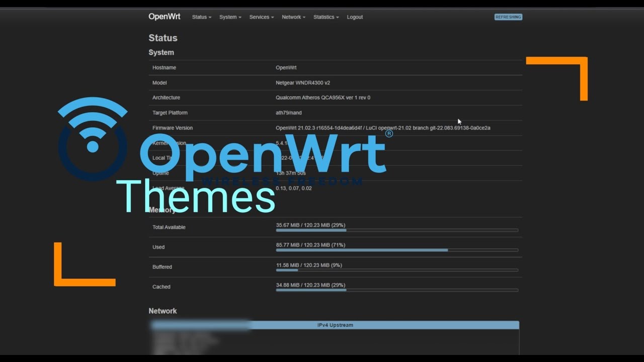Toggle the REFRESHING indicator badge
This screenshot has height=362, width=644.
508,17
